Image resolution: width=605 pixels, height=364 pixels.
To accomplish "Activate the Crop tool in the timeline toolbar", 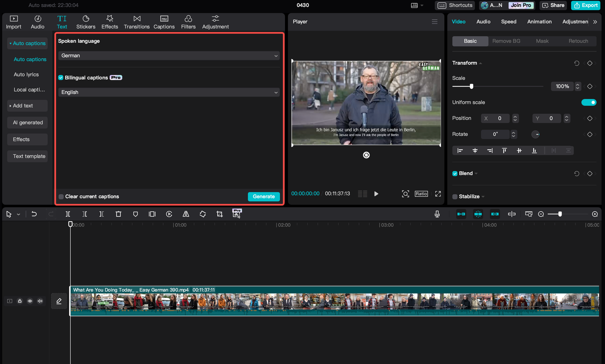I will tap(219, 214).
